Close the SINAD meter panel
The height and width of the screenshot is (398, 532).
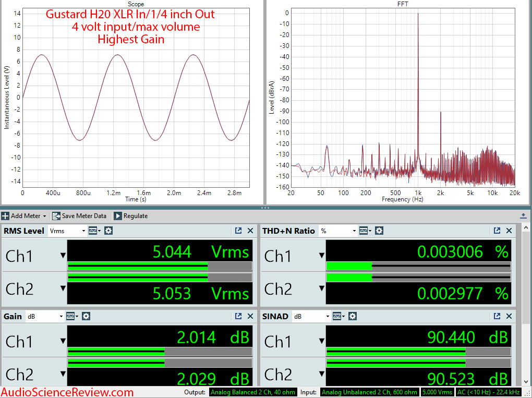pyautogui.click(x=509, y=316)
